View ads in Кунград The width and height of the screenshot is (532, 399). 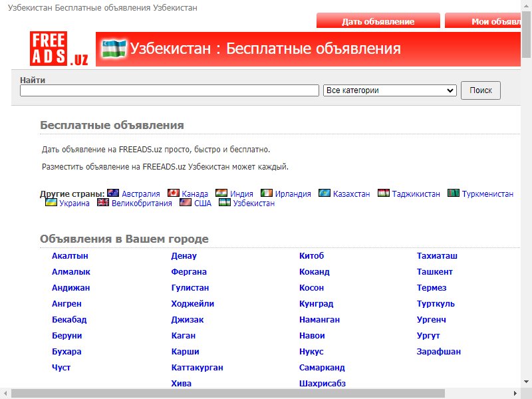pyautogui.click(x=317, y=304)
